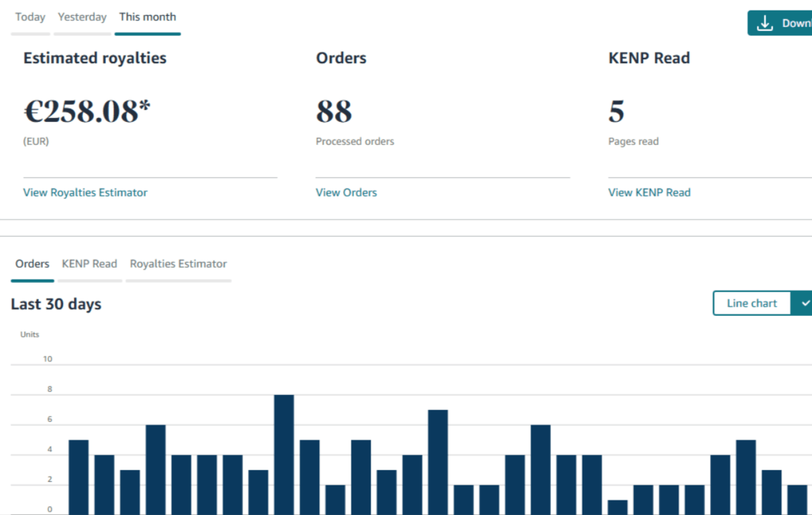812x515 pixels.
Task: Click the 88 processed orders number
Action: (334, 111)
